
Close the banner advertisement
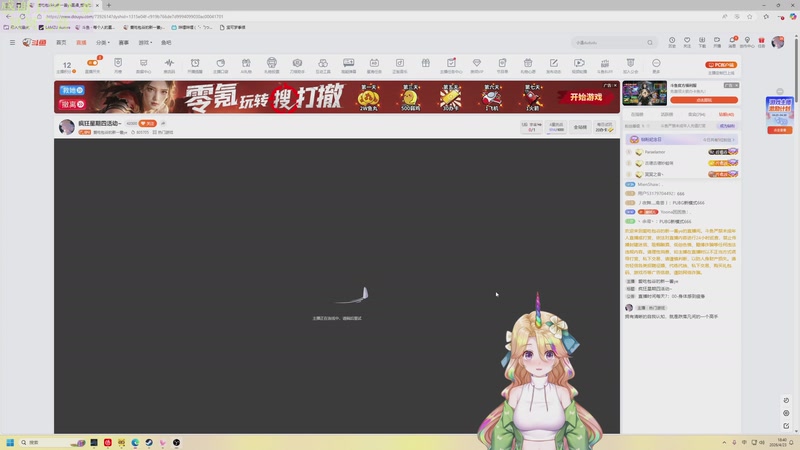pos(615,85)
